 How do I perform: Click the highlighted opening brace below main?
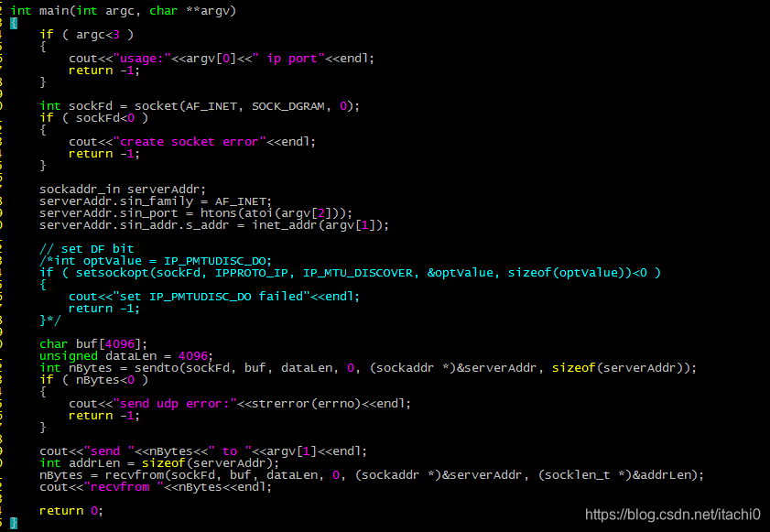(13, 23)
